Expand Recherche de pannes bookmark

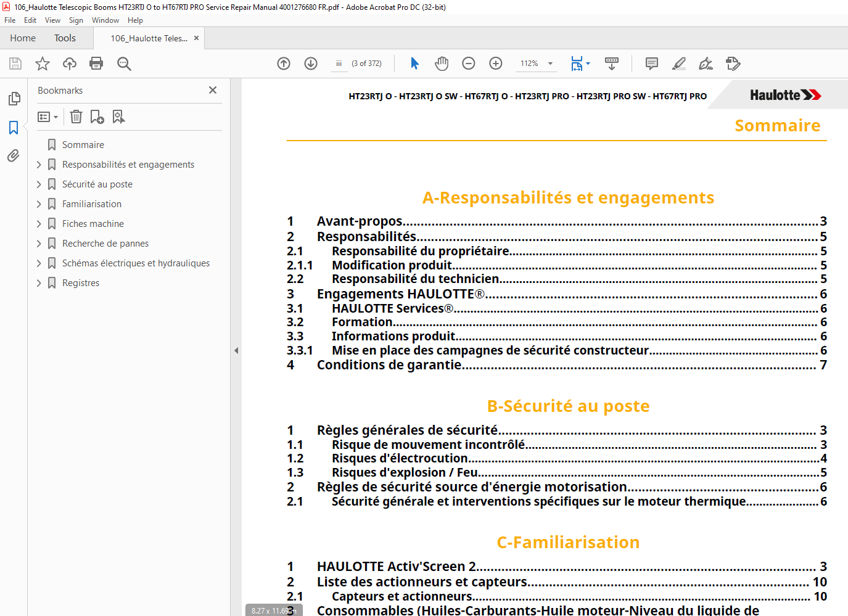click(39, 244)
